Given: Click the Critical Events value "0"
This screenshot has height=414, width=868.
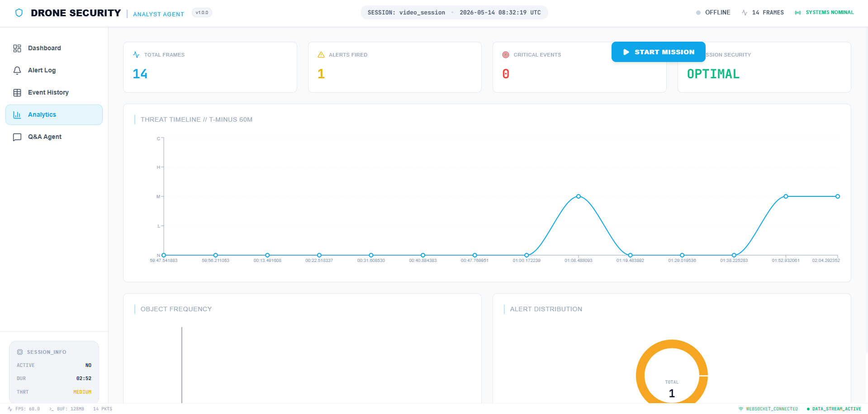Looking at the screenshot, I should click(506, 74).
